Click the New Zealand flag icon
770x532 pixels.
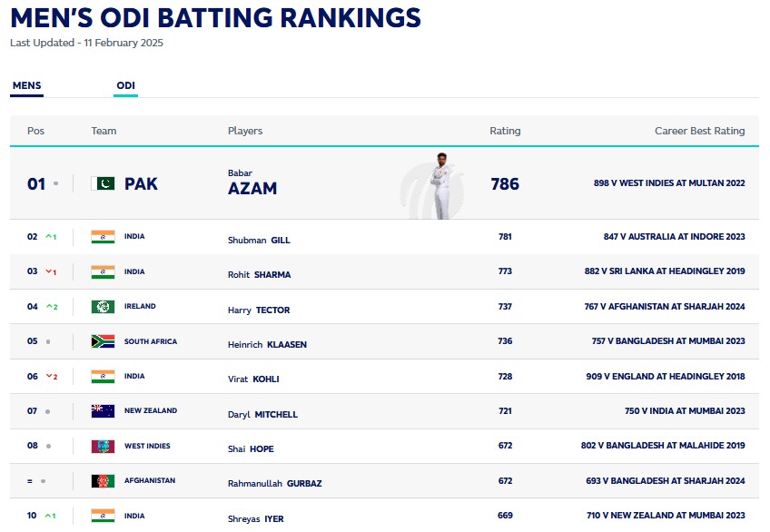click(x=103, y=411)
